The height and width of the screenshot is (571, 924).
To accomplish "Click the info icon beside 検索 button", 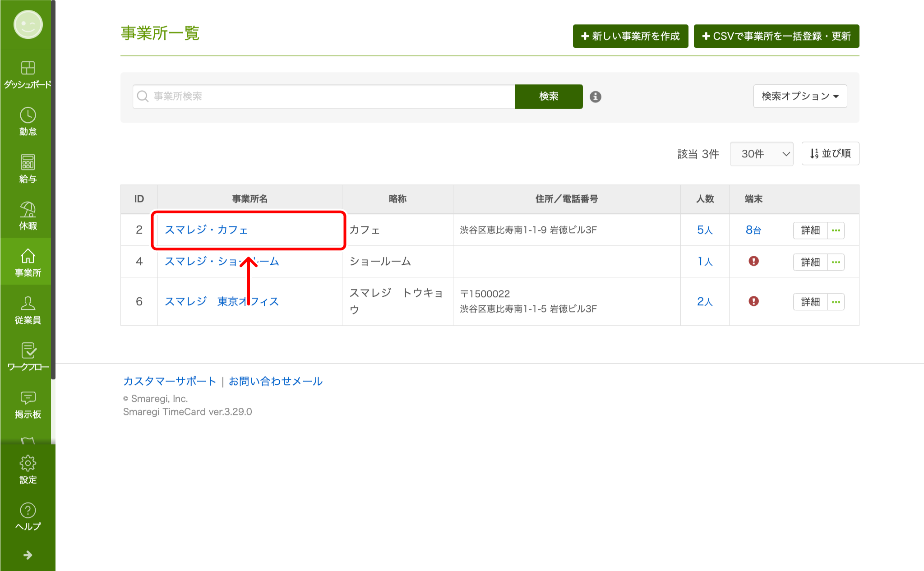I will 596,97.
